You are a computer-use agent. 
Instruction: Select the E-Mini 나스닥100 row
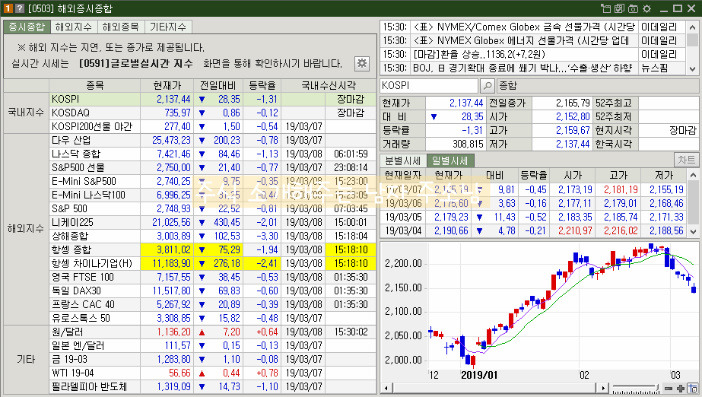[213, 195]
